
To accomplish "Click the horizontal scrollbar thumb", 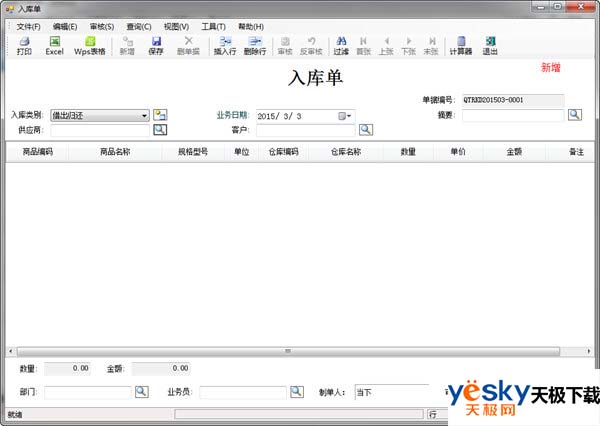I will (x=288, y=351).
